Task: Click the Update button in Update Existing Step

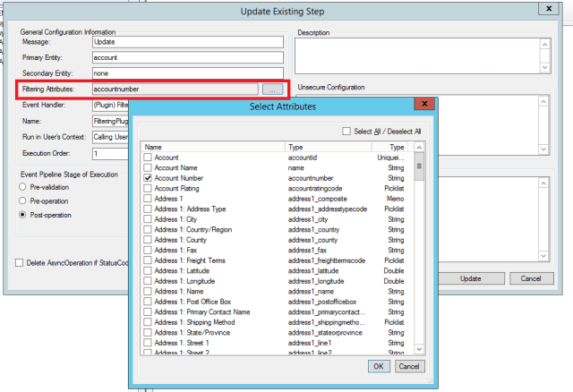Action: pos(471,278)
